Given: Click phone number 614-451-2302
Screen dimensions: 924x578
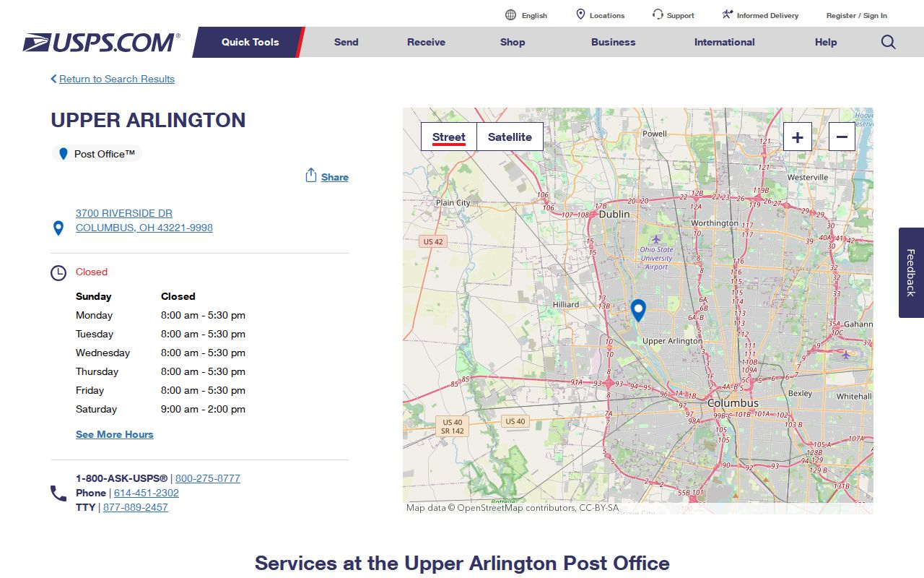Looking at the screenshot, I should 147,493.
